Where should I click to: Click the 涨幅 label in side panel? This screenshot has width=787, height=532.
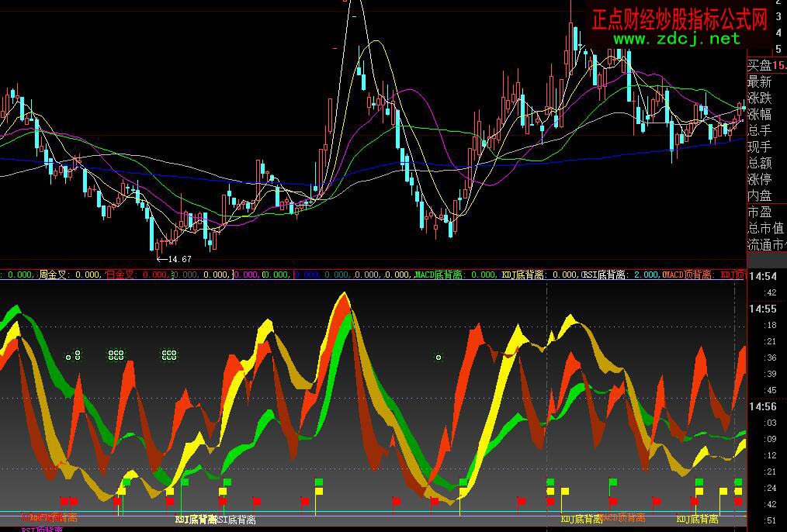tap(759, 114)
